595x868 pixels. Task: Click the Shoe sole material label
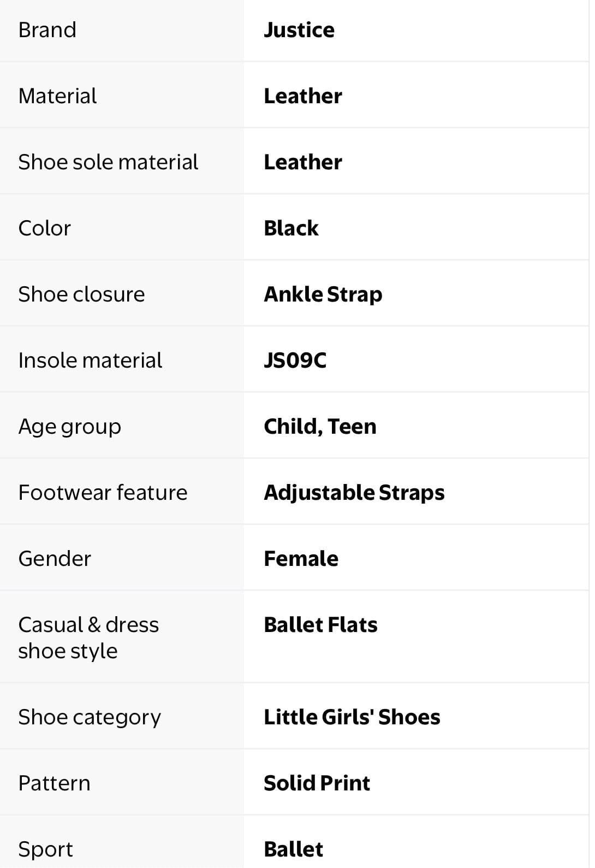click(108, 162)
